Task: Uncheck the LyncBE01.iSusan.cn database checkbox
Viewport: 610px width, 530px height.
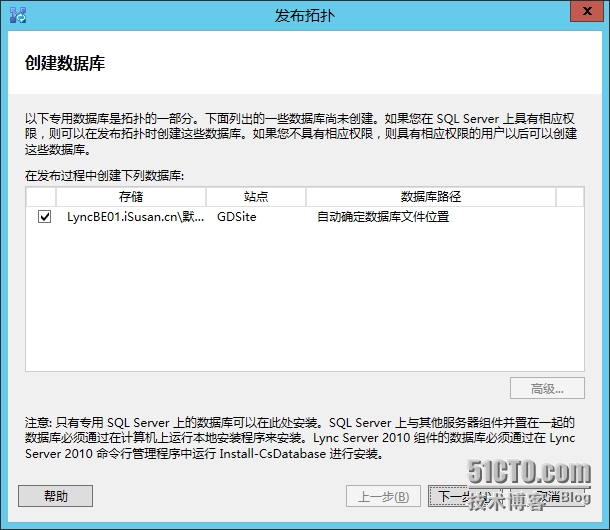Action: tap(44, 216)
